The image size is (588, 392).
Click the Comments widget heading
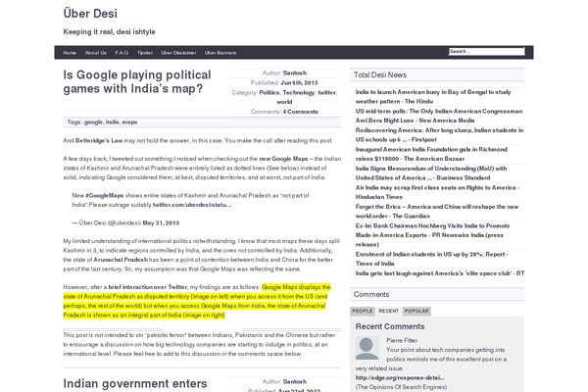[371, 294]
